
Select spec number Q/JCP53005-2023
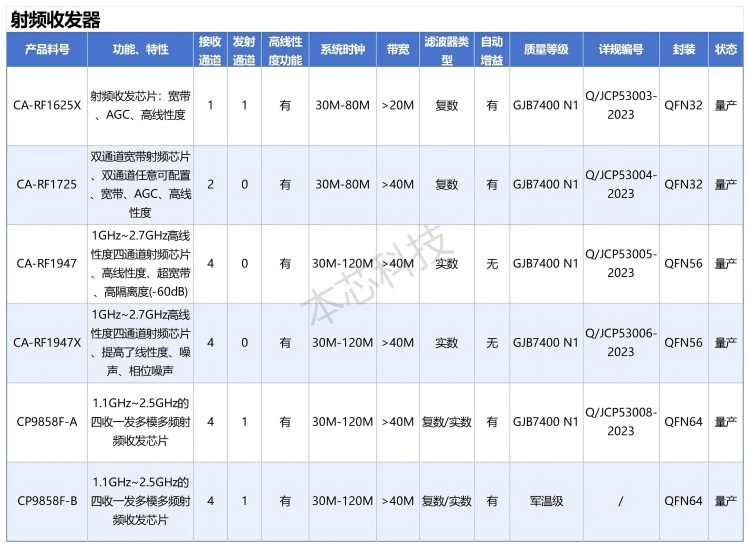[x=620, y=263]
